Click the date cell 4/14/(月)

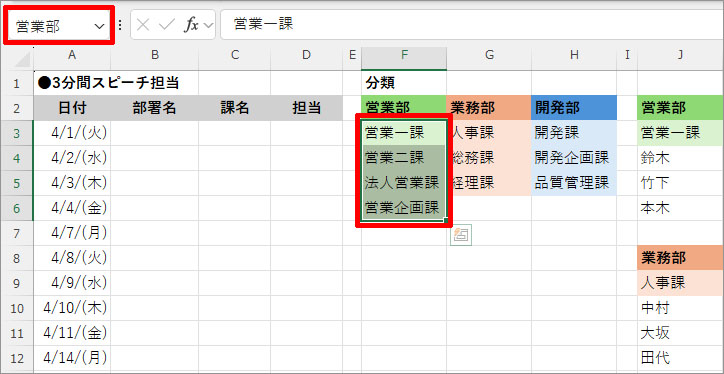tap(72, 358)
